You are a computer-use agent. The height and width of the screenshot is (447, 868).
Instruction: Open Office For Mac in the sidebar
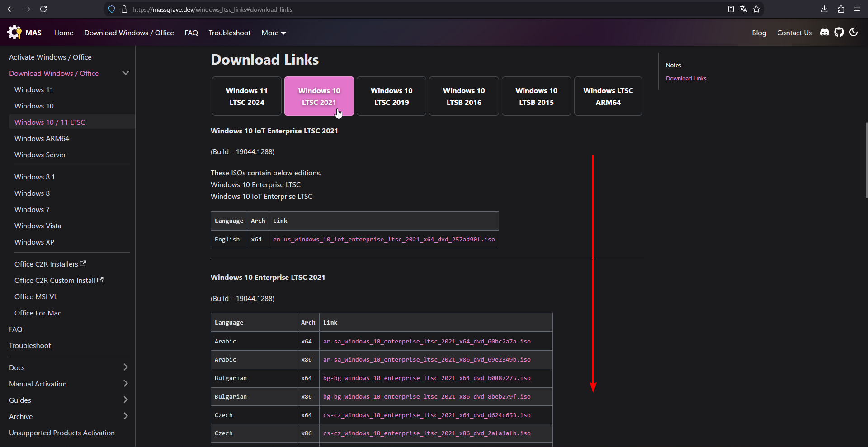point(38,313)
